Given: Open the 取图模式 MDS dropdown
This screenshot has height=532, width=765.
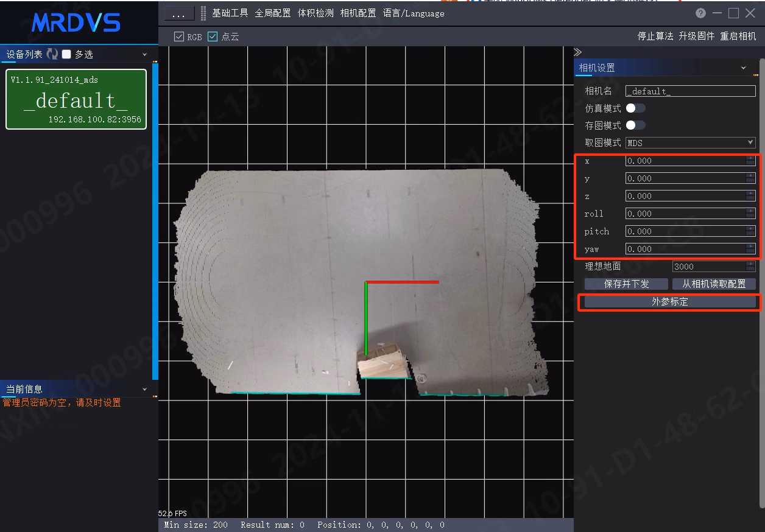Looking at the screenshot, I should tap(691, 142).
